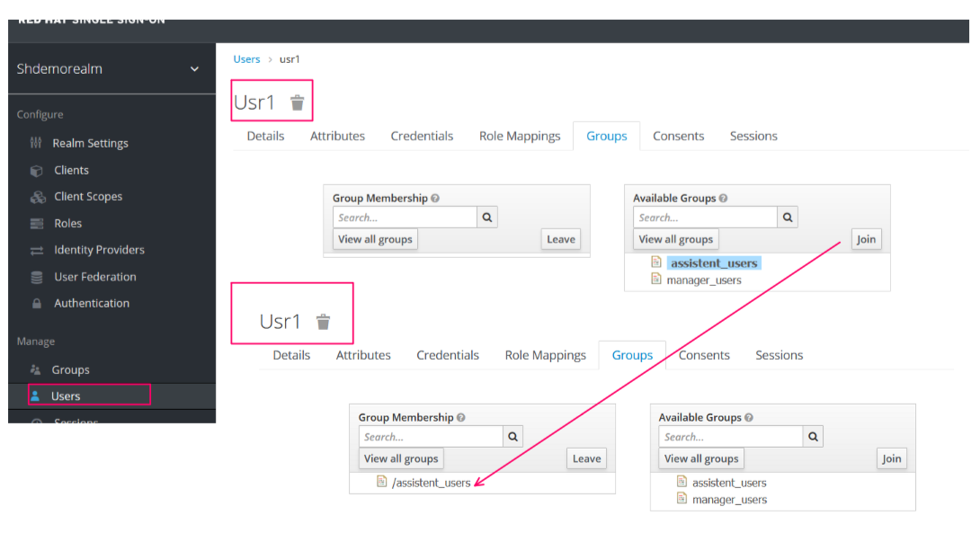Expand the Shdemorealm realm selector

pyautogui.click(x=195, y=69)
